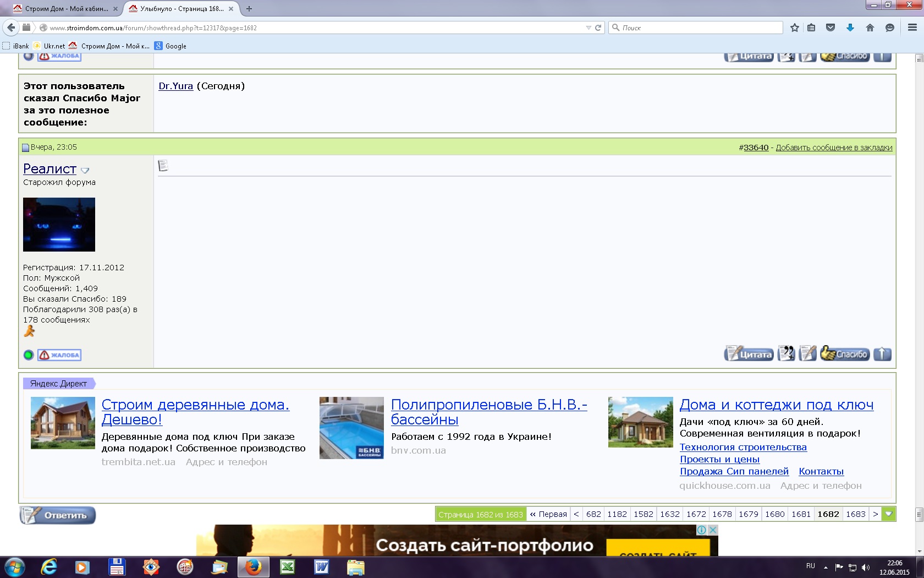Click the multi-quote icon under Реалист's post
The height and width of the screenshot is (578, 924).
(x=787, y=353)
